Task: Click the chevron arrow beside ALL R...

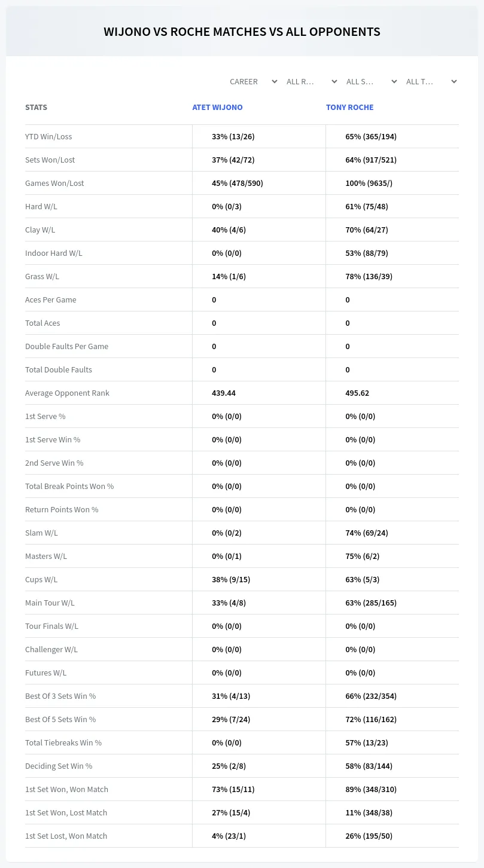Action: click(x=334, y=81)
